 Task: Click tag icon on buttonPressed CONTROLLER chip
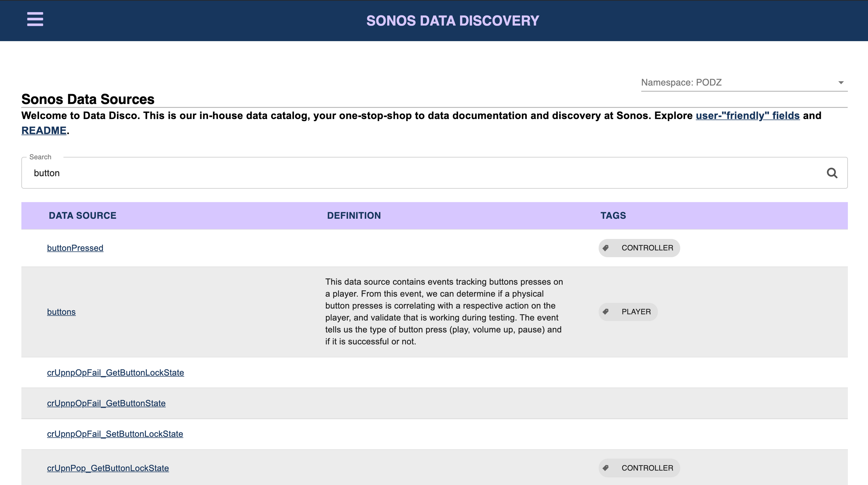(x=606, y=248)
